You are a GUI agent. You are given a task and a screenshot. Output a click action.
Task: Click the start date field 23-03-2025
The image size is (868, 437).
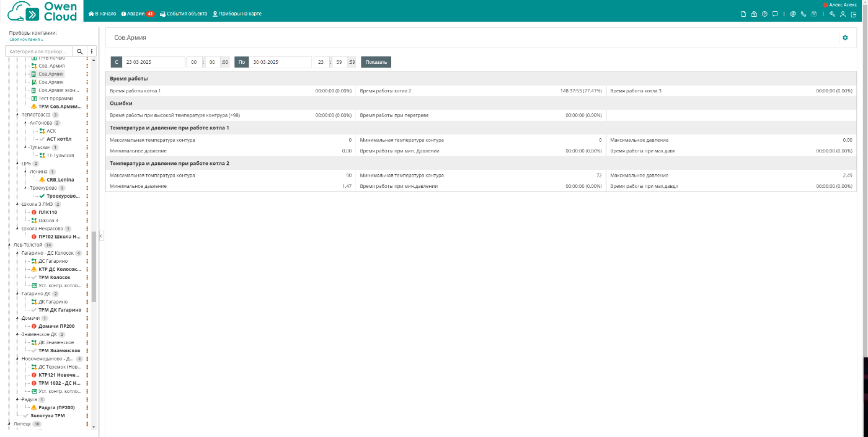pyautogui.click(x=154, y=62)
